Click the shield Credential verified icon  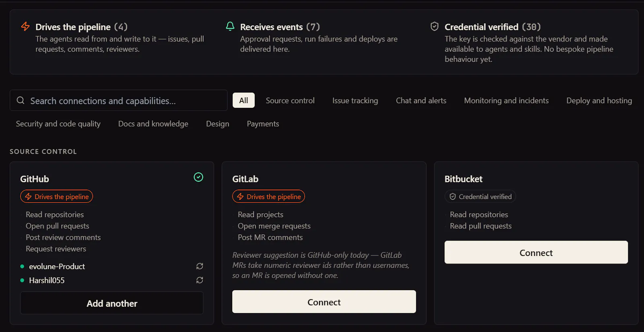point(434,27)
